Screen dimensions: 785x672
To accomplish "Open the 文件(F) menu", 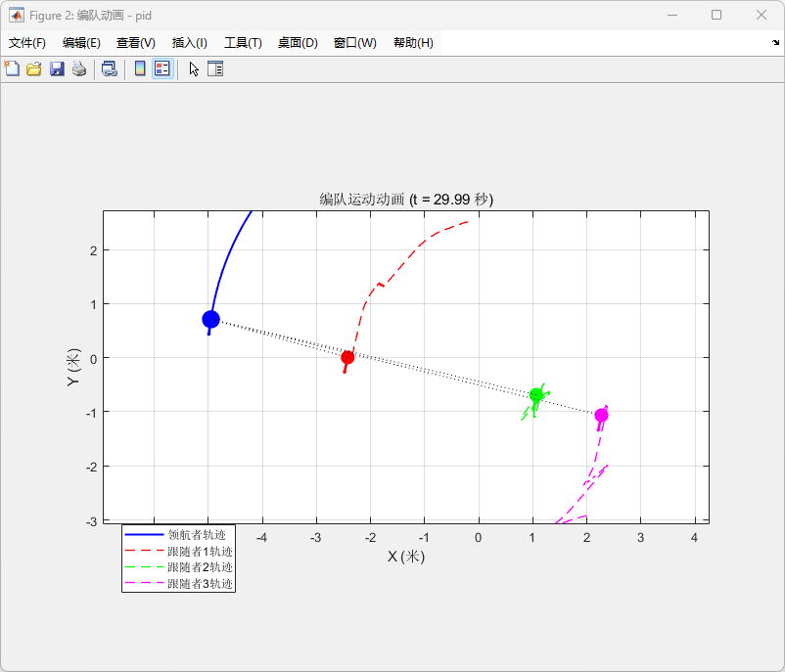I will pos(27,43).
